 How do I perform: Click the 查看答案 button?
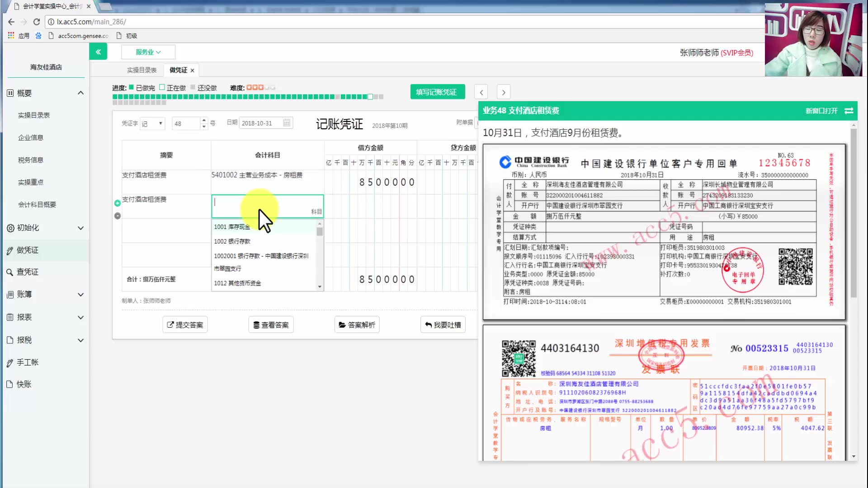[271, 324]
